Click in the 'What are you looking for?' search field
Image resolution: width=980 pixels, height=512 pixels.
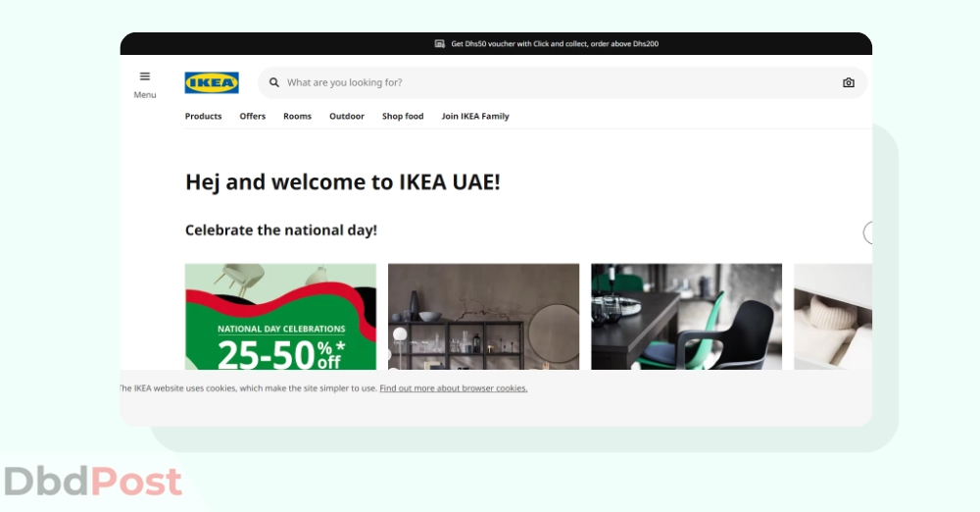click(x=563, y=82)
